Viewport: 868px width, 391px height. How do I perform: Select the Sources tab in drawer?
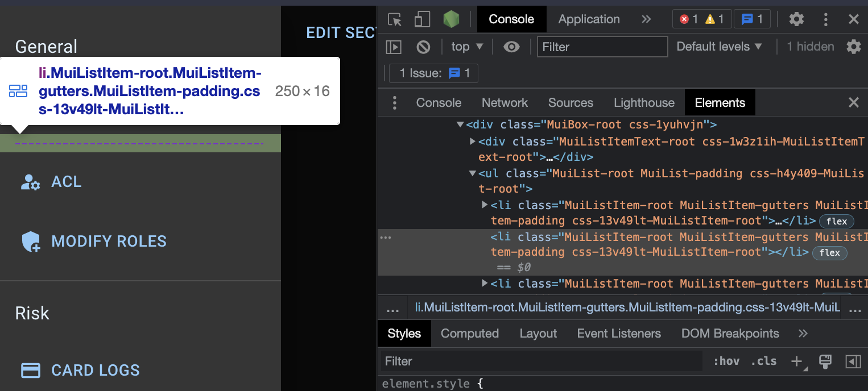coord(571,103)
